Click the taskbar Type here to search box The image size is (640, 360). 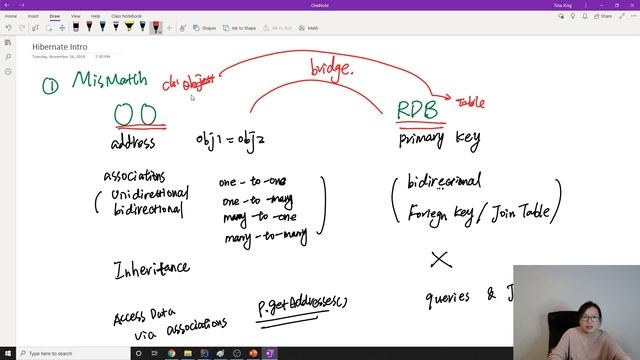click(x=73, y=353)
